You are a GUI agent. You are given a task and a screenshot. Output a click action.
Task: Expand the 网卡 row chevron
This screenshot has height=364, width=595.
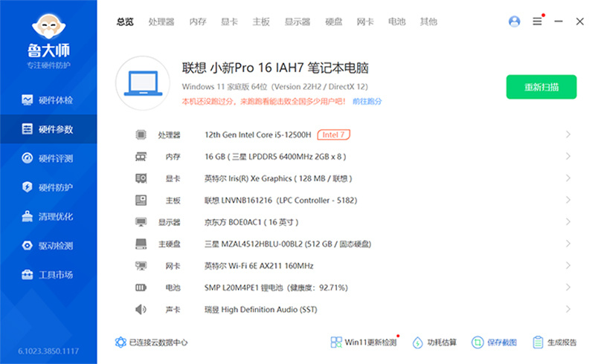(568, 265)
